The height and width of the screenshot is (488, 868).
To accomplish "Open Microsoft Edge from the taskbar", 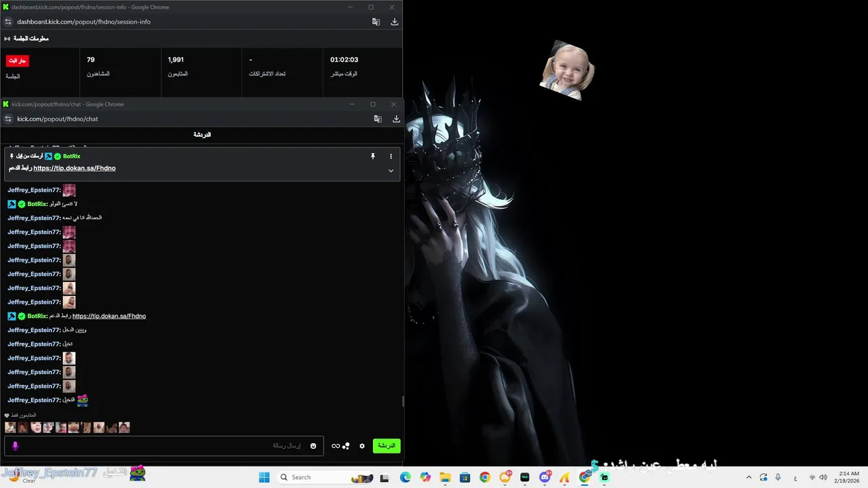I will [x=405, y=477].
